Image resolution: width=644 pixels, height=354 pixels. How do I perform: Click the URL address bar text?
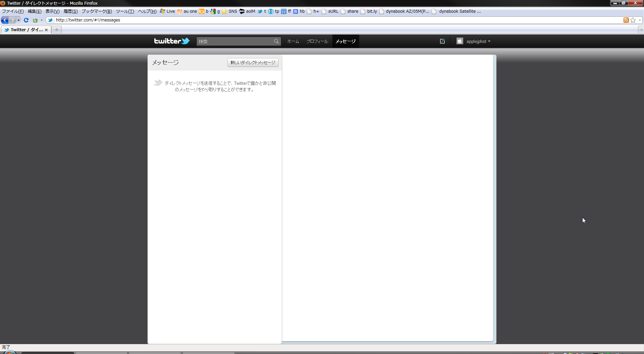pos(88,20)
